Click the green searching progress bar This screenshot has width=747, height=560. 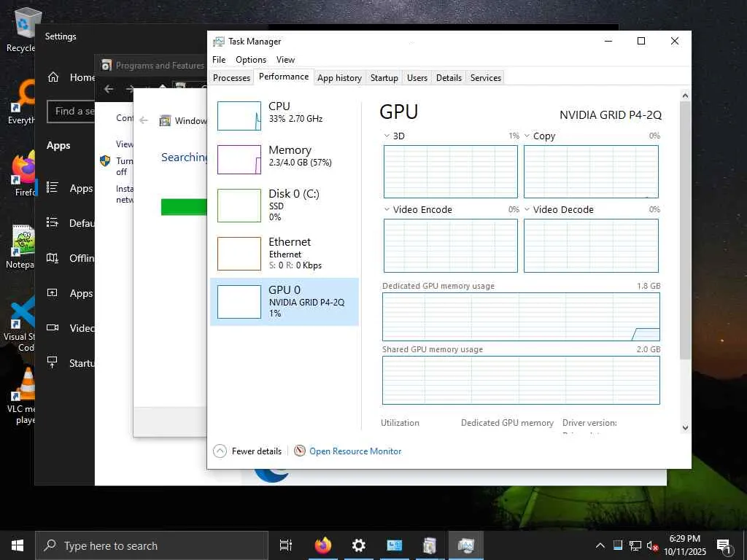pyautogui.click(x=184, y=207)
